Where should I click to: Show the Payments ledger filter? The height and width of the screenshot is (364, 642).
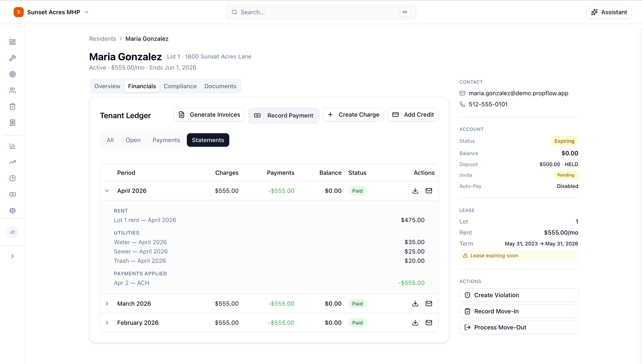pyautogui.click(x=166, y=140)
